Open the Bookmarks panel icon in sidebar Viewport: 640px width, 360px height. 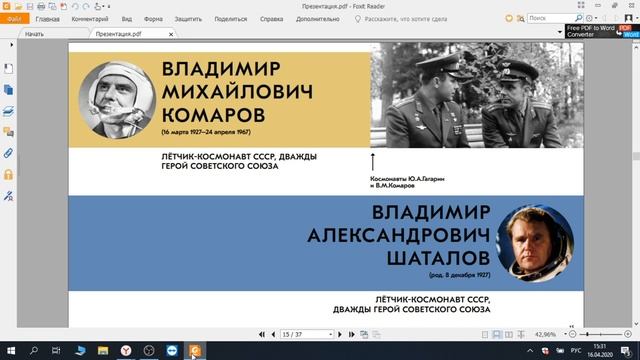[x=8, y=68]
